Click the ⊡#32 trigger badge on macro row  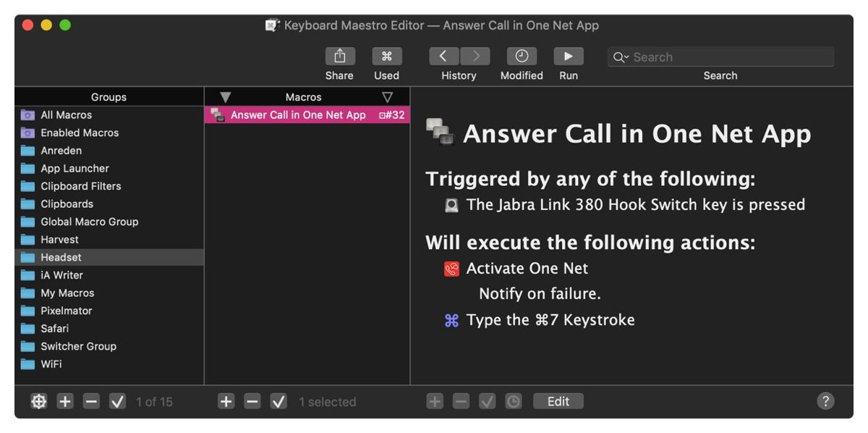pyautogui.click(x=392, y=115)
